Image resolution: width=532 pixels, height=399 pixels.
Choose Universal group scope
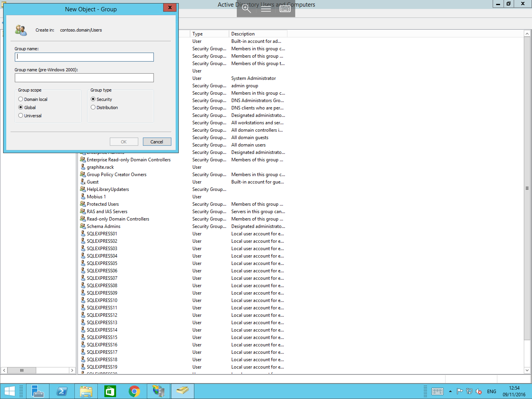(21, 116)
